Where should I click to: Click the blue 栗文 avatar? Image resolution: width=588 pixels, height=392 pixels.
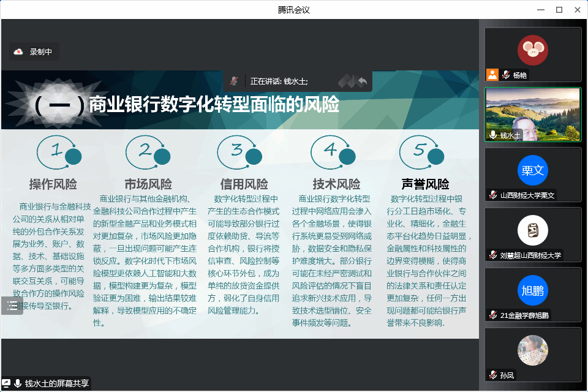[x=532, y=170]
